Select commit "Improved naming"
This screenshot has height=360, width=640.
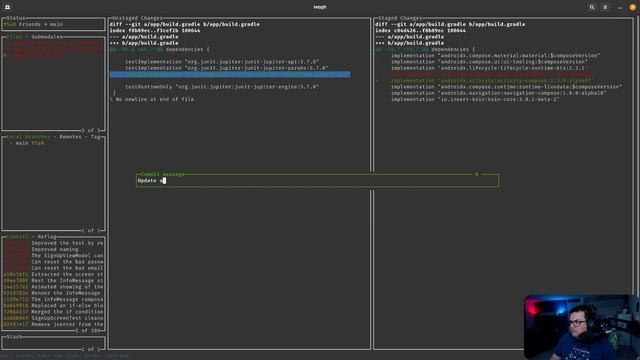[x=53, y=249]
